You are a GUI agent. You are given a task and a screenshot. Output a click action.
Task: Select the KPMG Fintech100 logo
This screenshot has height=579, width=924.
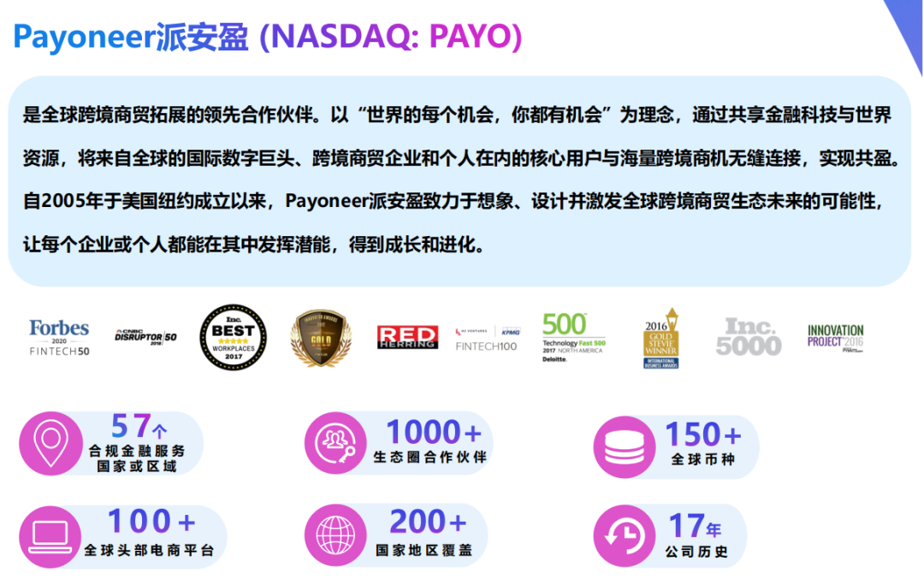click(488, 339)
